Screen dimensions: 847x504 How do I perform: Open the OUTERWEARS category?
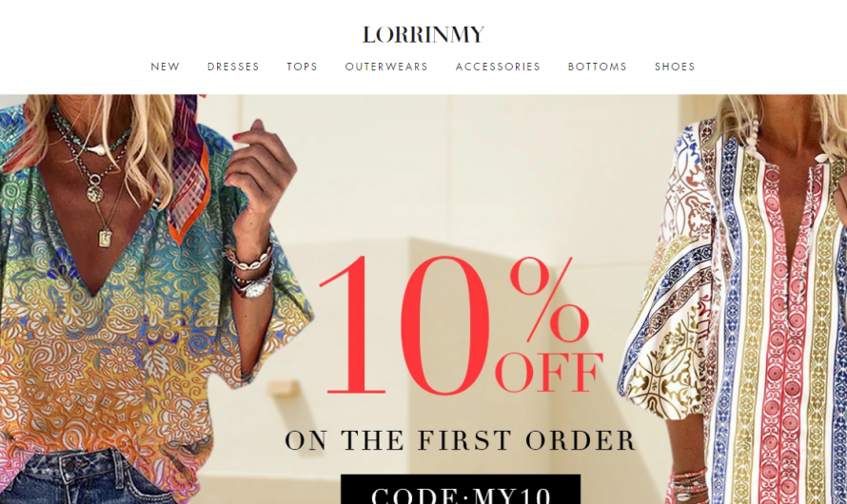point(386,67)
